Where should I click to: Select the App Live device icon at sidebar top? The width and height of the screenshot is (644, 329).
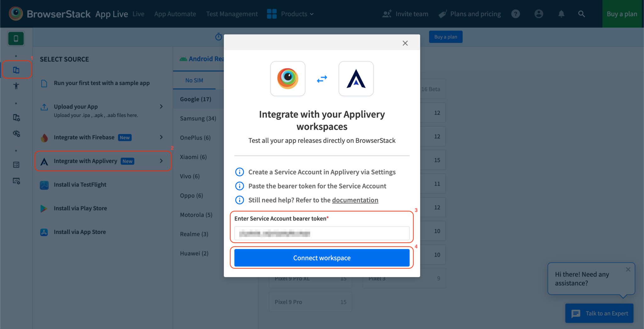coord(16,38)
